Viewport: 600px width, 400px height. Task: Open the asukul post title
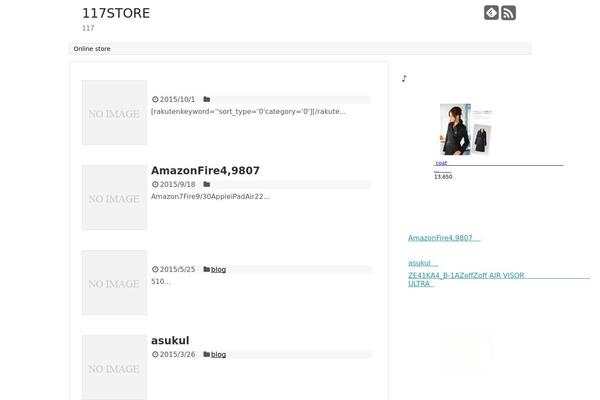click(170, 340)
